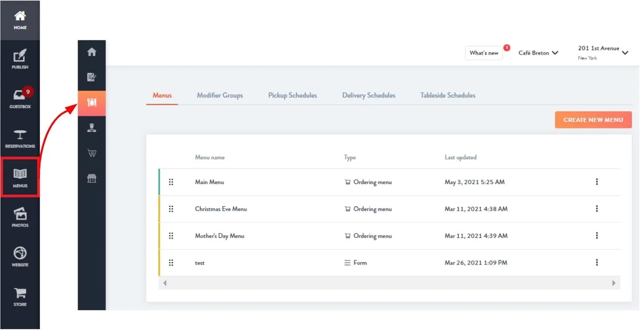Screen dimensions: 644x331
Task: Switch to the Tableside Schedules tab
Action: 448,95
